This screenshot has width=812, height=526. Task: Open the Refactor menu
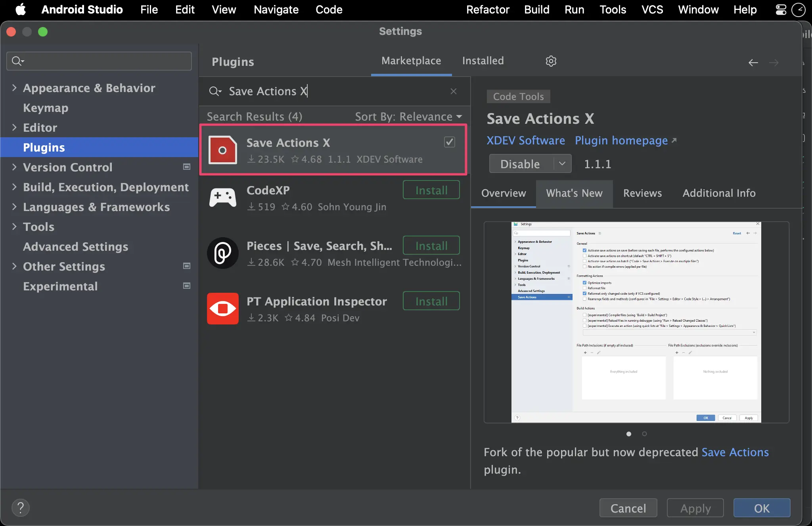[488, 10]
